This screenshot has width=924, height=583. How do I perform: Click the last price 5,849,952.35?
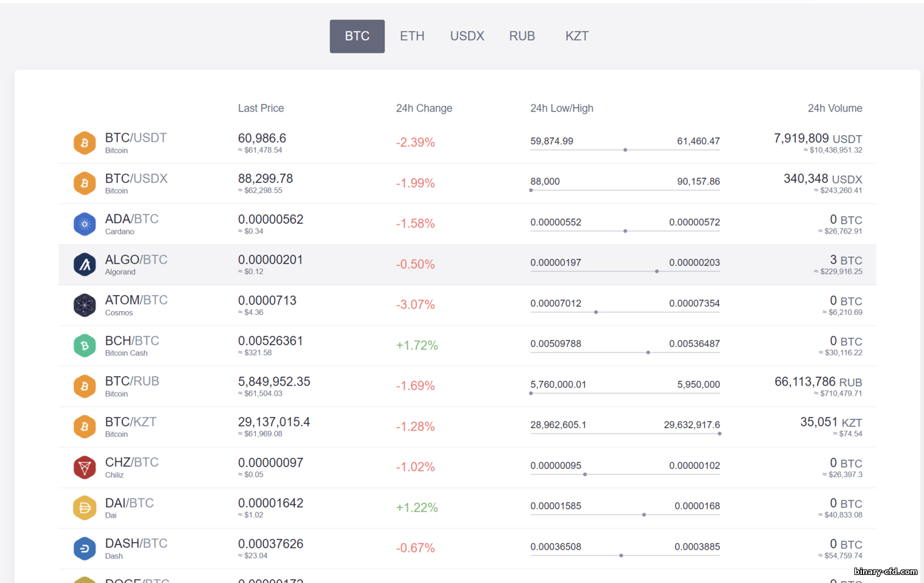[x=274, y=381]
